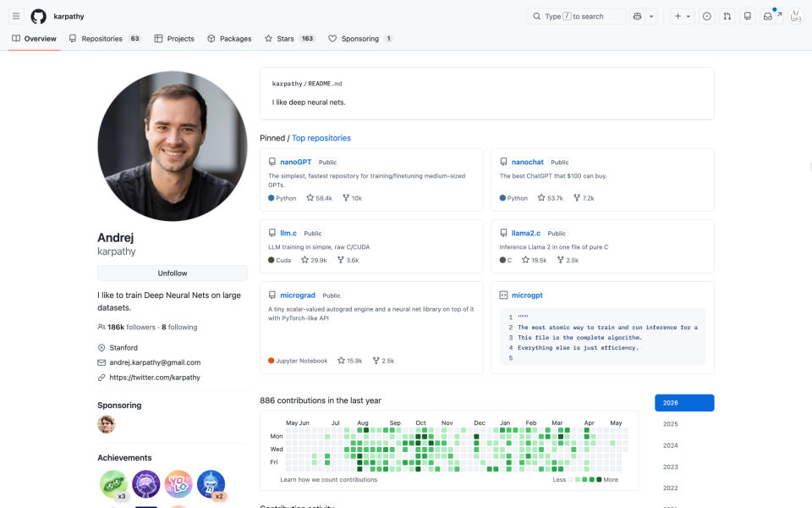
Task: Open the sponsored user's avatar
Action: coord(107,424)
